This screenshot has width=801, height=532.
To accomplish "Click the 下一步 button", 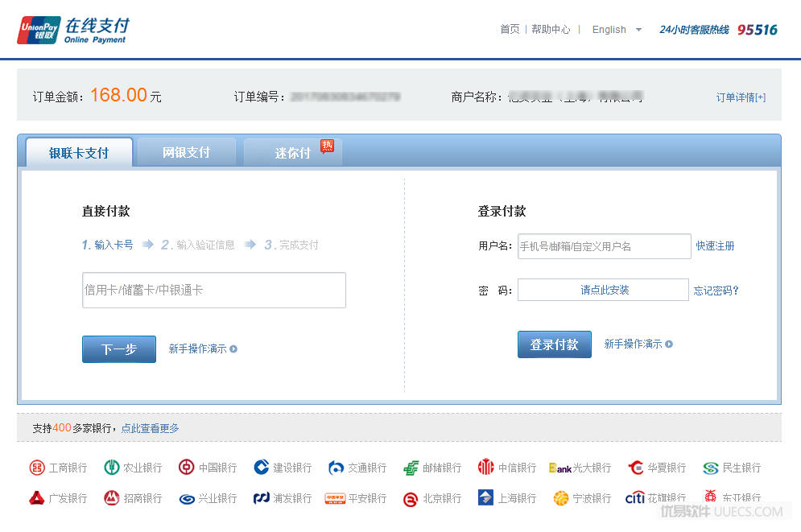I will [119, 349].
